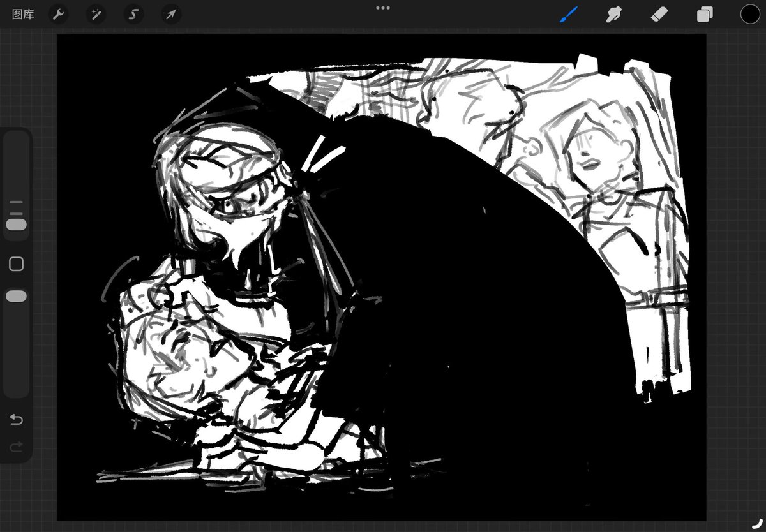Click the brush opacity slider handle
The image size is (766, 532).
pyautogui.click(x=16, y=296)
